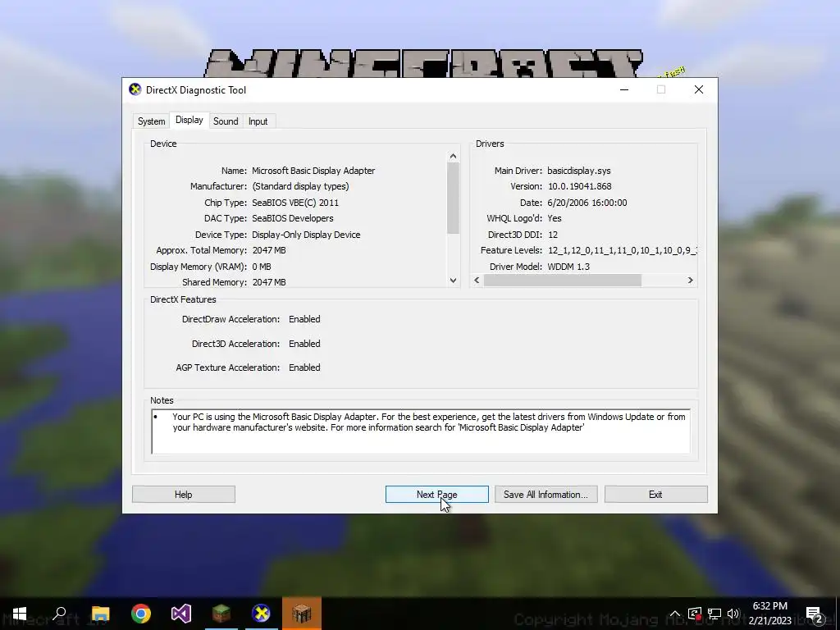Open the volume speaker tray icon
This screenshot has width=840, height=630.
pyautogui.click(x=733, y=614)
